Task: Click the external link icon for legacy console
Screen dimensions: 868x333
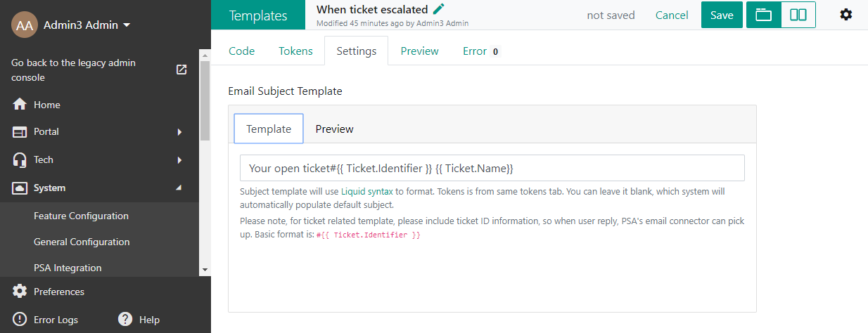Action: pos(181,70)
